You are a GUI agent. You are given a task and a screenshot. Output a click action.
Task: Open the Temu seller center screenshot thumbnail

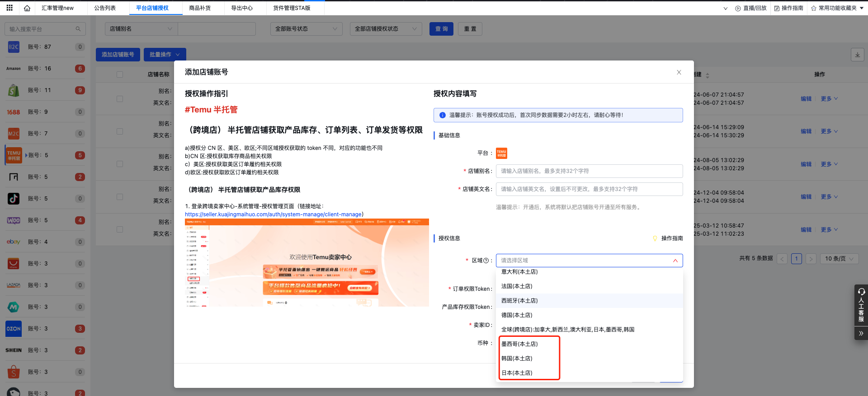tap(307, 263)
